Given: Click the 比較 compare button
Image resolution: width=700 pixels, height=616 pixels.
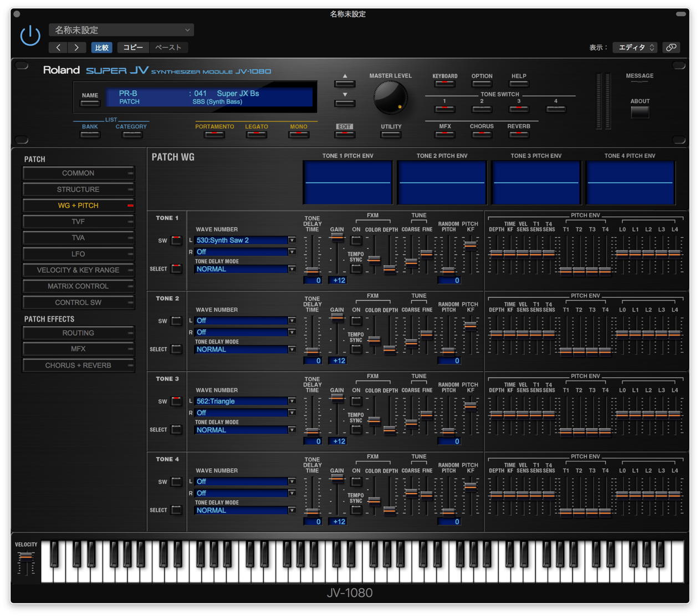Looking at the screenshot, I should tap(101, 47).
